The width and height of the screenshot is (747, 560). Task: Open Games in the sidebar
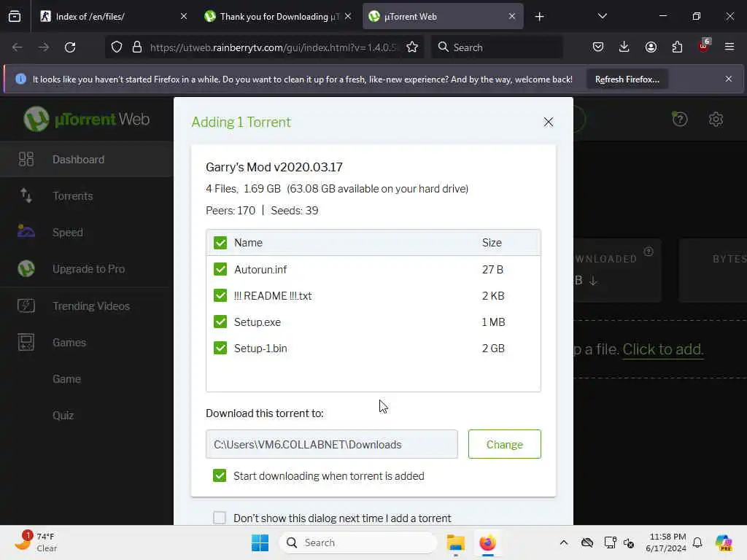coord(86,343)
